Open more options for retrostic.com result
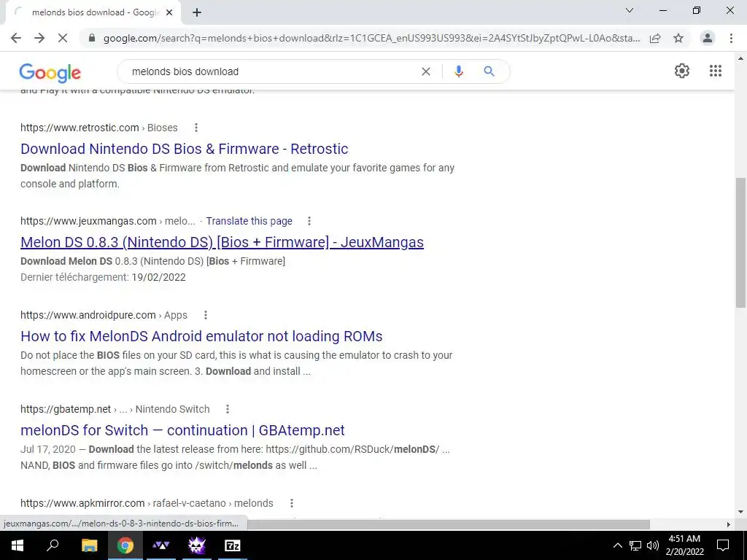This screenshot has height=560, width=747. click(x=196, y=128)
